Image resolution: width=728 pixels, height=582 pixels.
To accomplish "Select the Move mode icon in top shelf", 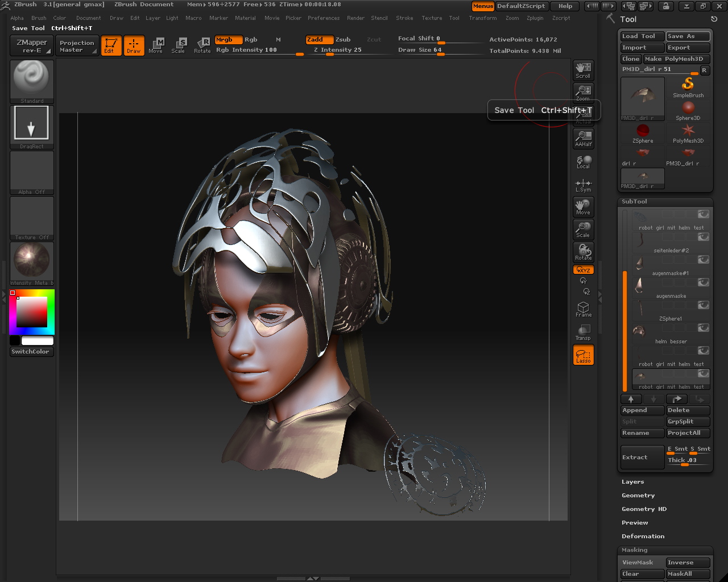I will click(156, 45).
